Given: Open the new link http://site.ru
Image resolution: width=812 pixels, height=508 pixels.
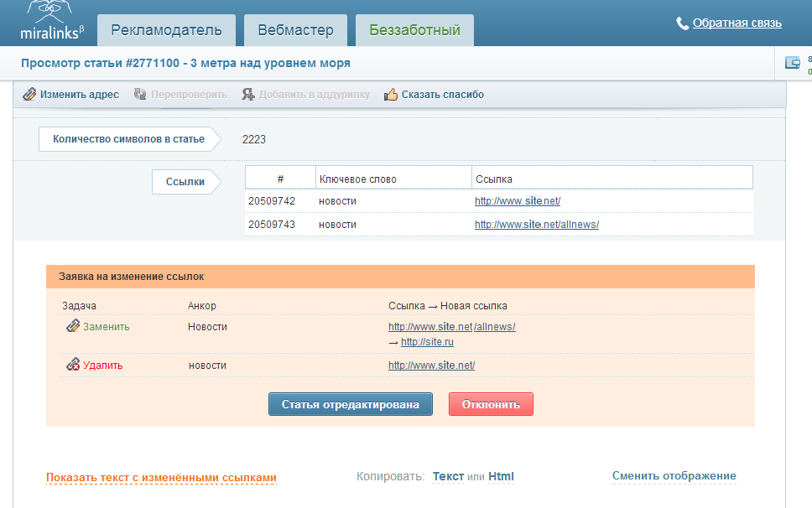Looking at the screenshot, I should pyautogui.click(x=427, y=342).
